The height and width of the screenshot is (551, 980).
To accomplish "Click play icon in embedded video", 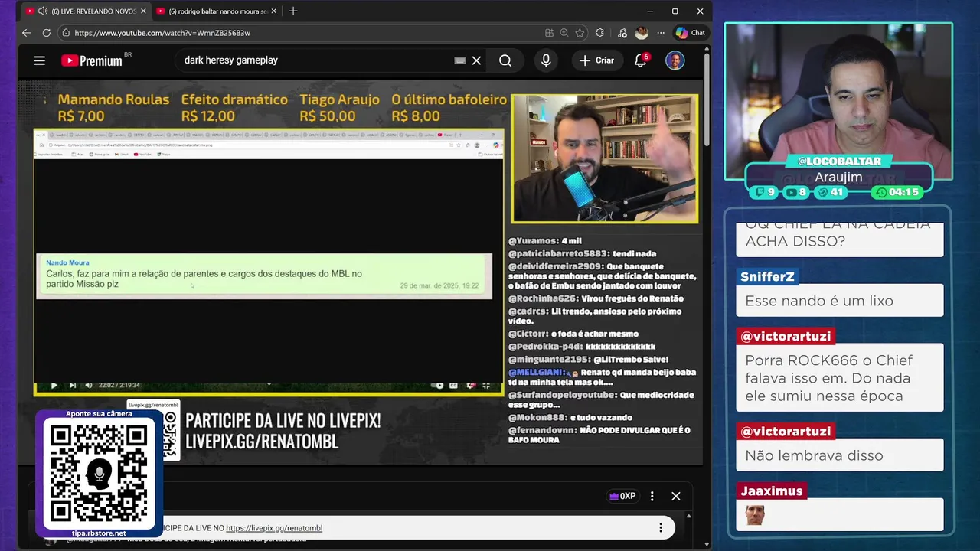I will [x=54, y=385].
